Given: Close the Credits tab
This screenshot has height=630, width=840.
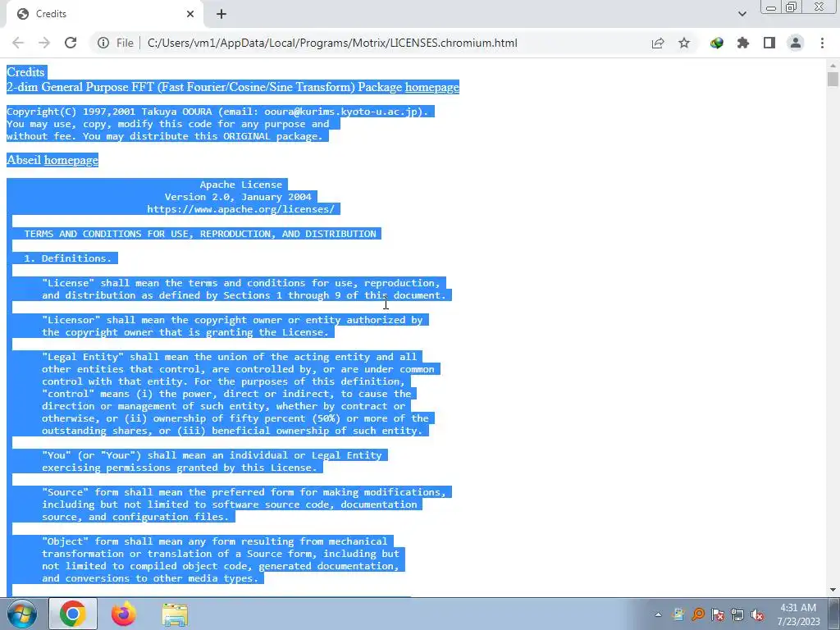Looking at the screenshot, I should (x=190, y=14).
